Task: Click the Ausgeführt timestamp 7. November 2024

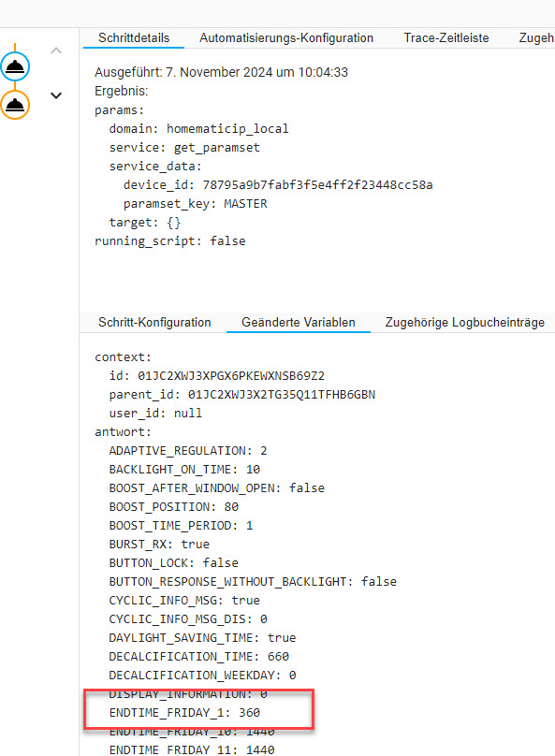Action: pyautogui.click(x=219, y=72)
